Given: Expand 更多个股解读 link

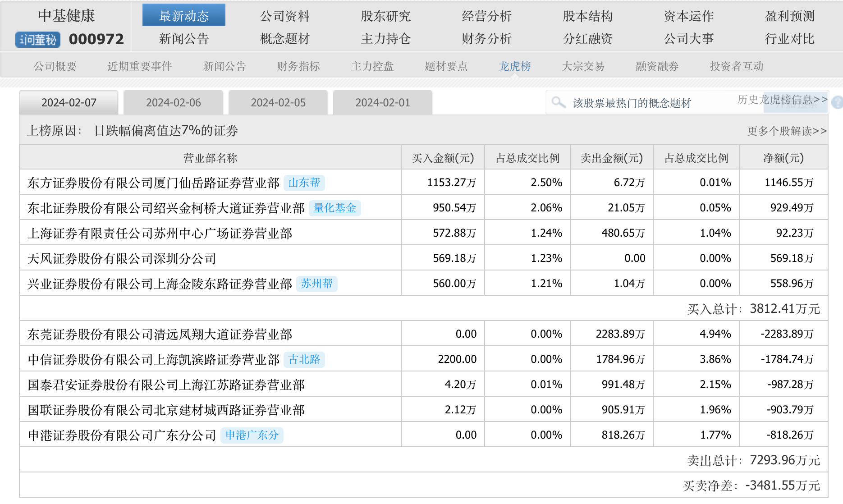Looking at the screenshot, I should [787, 131].
